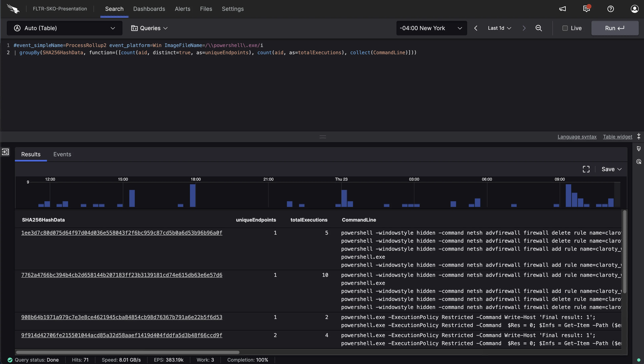
Task: Go to the next time interval arrow
Action: click(524, 28)
